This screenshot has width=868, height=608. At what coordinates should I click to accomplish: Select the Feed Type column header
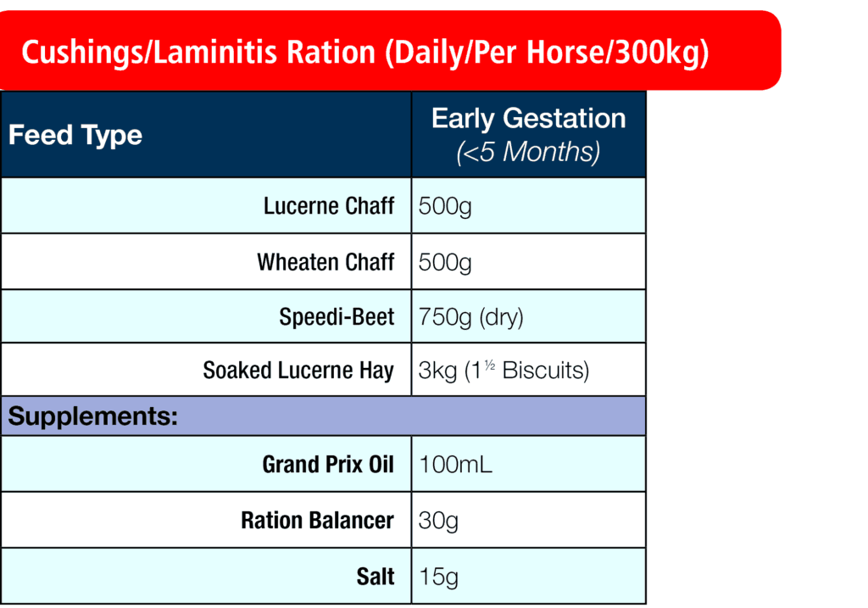pos(75,136)
